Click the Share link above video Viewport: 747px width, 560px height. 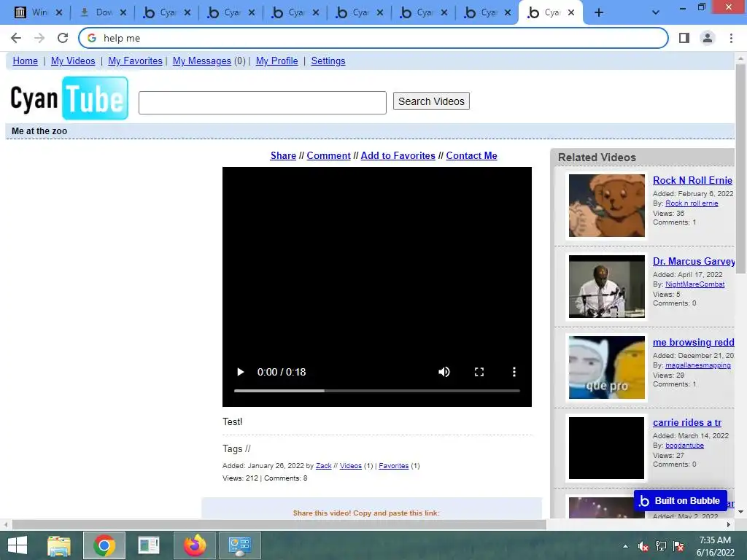tap(283, 156)
